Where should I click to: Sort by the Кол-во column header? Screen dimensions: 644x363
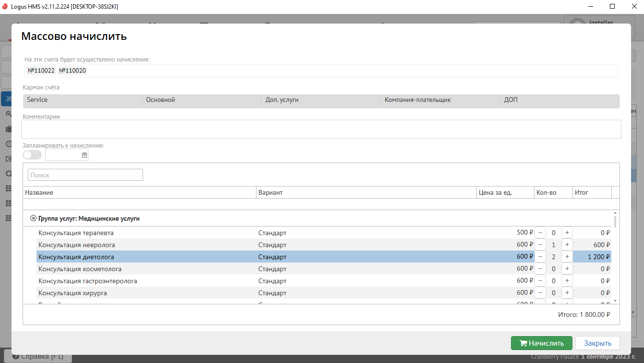(x=553, y=192)
